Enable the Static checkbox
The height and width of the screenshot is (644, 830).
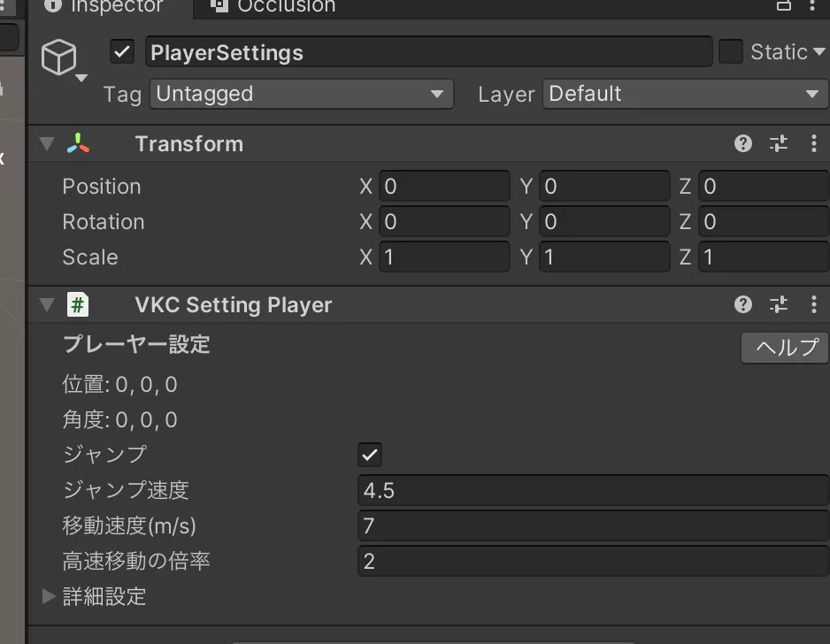(731, 52)
